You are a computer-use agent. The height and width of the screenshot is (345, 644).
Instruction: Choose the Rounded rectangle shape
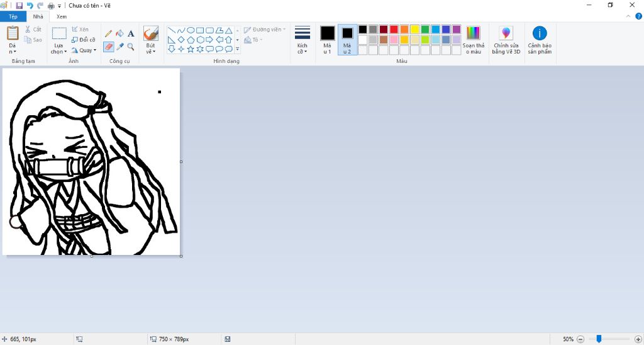click(x=209, y=30)
